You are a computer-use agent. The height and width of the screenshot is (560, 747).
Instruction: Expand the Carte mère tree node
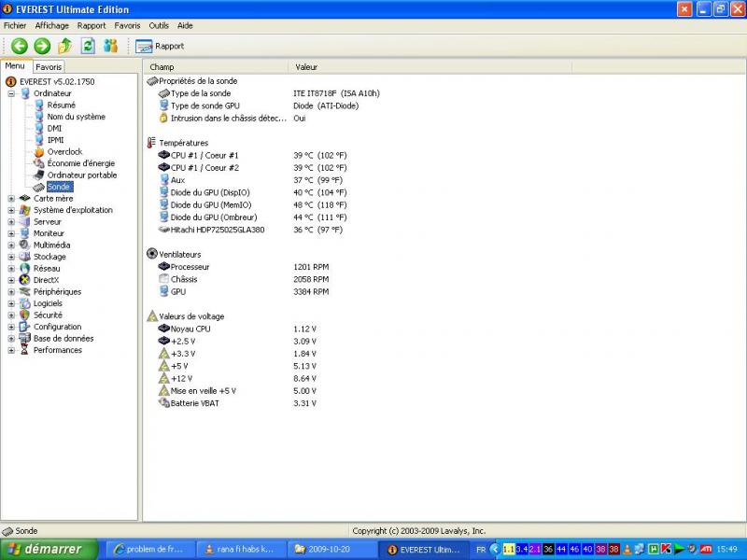[11, 199]
